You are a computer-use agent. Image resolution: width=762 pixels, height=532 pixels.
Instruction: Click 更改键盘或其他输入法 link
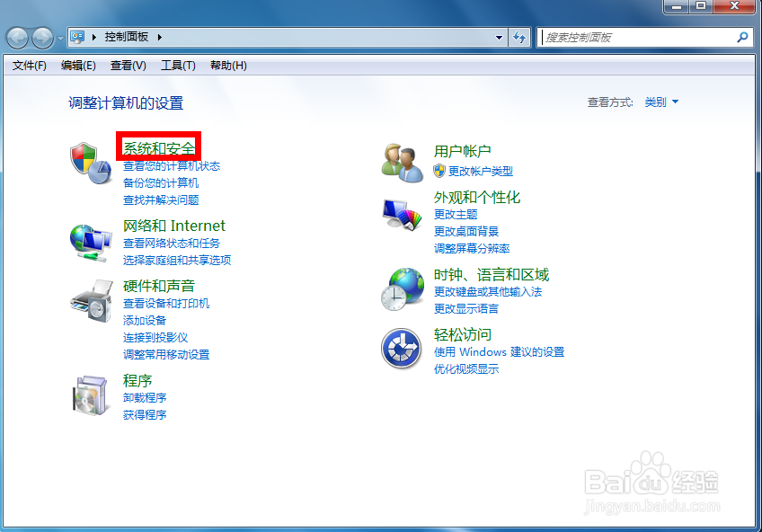point(488,292)
